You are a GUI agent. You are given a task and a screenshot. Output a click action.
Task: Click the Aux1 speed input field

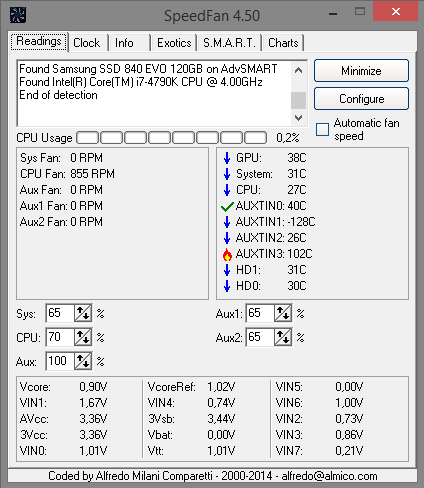click(x=260, y=313)
